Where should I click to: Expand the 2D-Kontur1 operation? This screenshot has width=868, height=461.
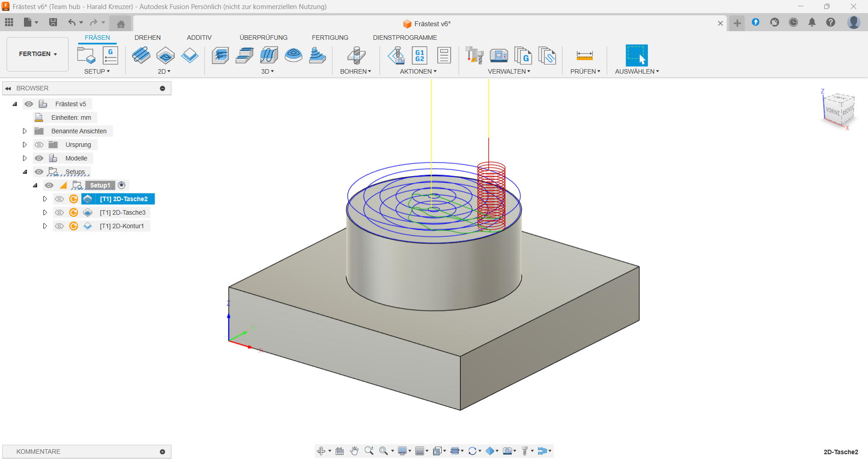coord(45,226)
